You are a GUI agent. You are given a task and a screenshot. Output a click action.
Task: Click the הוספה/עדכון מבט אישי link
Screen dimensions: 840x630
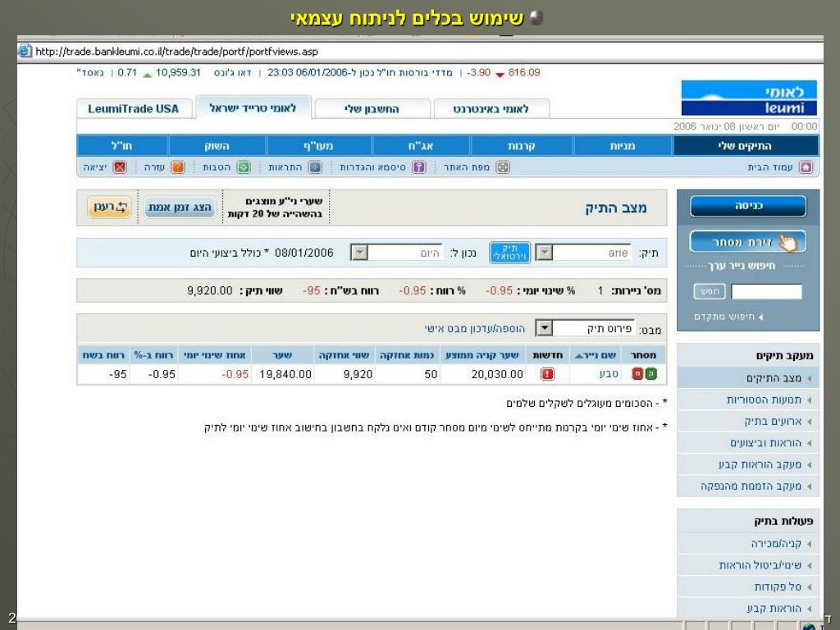tap(475, 328)
